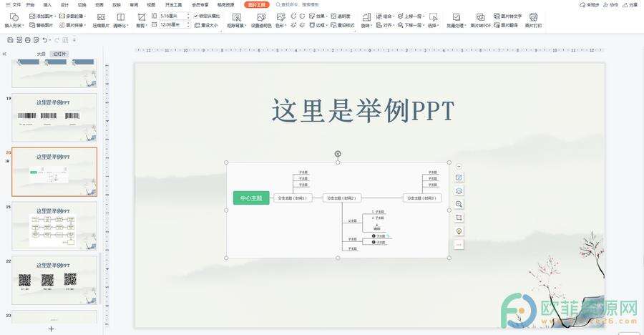Click the floating more (…) icon beside image
This screenshot has height=335, width=644.
click(x=459, y=245)
